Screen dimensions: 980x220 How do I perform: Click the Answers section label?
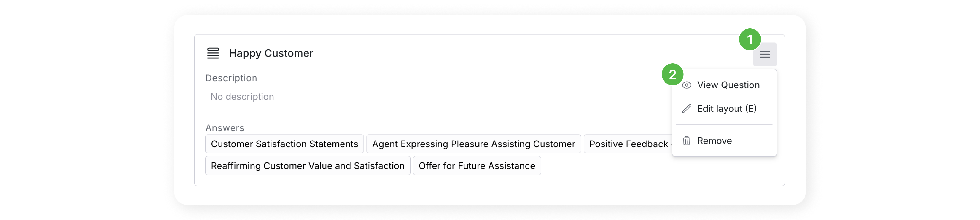tap(224, 128)
